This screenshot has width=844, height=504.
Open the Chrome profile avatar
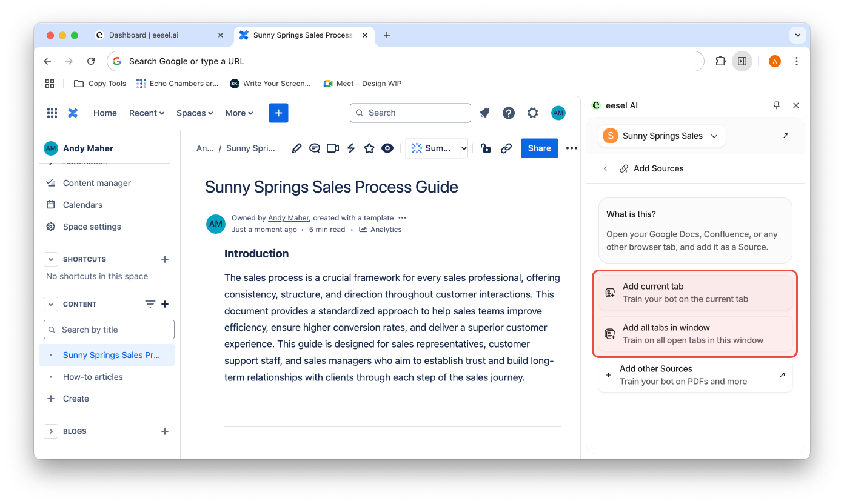click(x=774, y=61)
